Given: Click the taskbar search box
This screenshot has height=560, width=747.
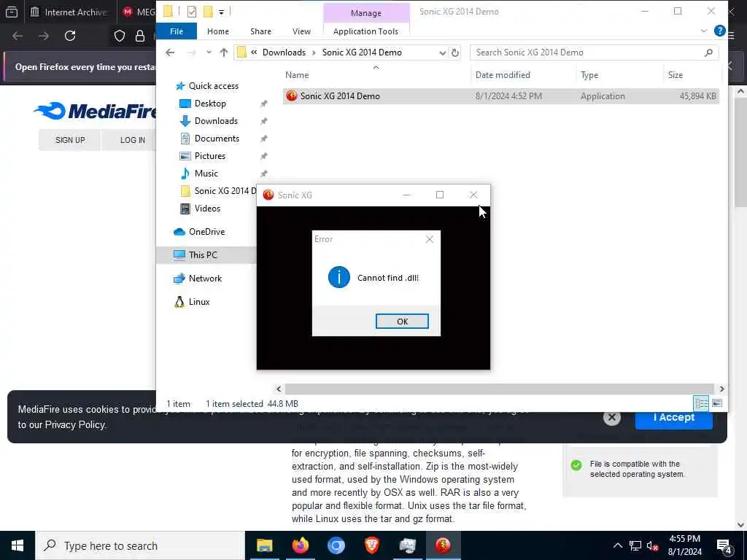Looking at the screenshot, I should tap(140, 545).
